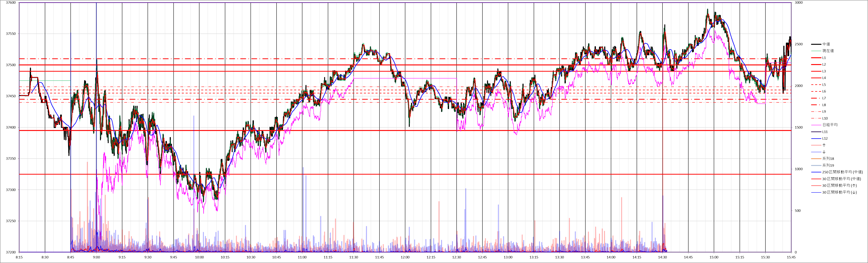Click the grey-blue 系列19 legend line sample

(816, 165)
